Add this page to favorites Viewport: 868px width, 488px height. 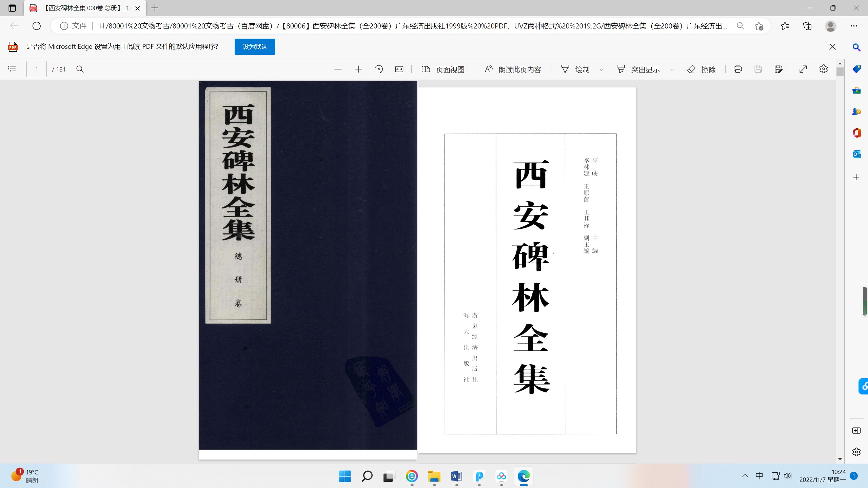click(x=759, y=26)
